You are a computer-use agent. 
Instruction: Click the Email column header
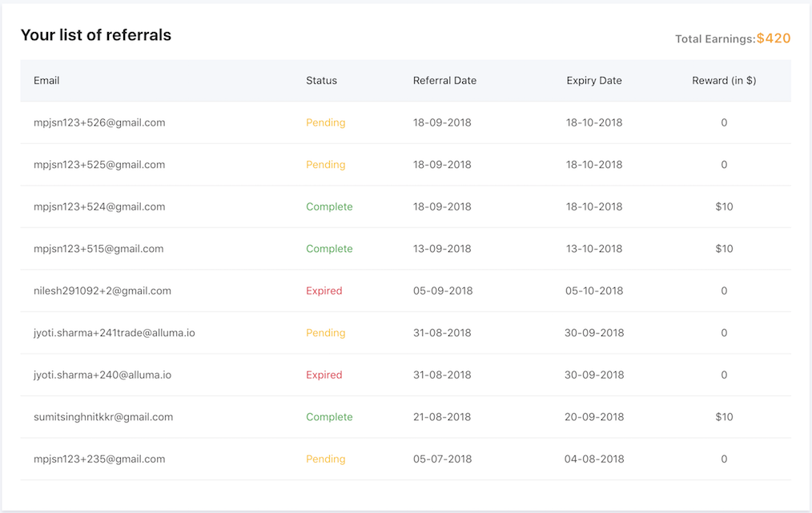tap(46, 81)
